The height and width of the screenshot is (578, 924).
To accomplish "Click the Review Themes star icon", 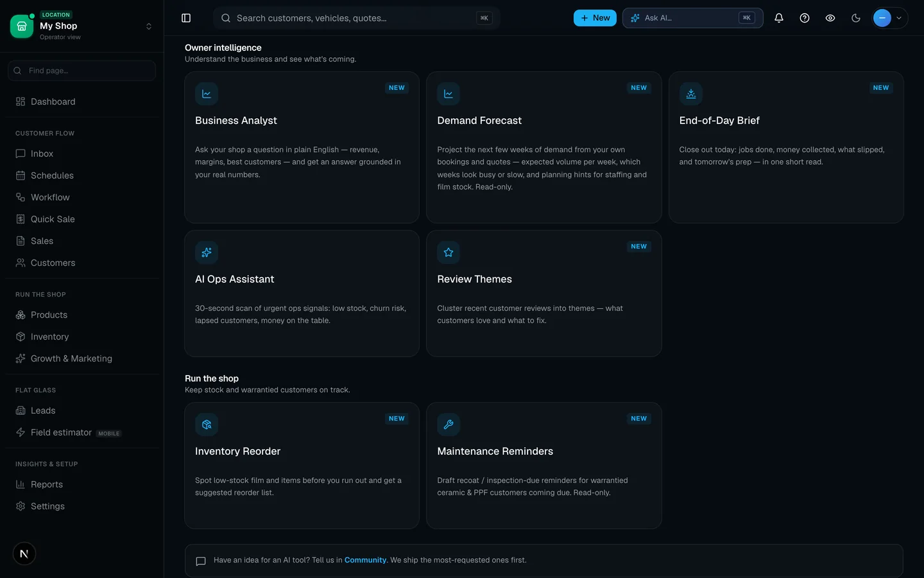I will click(449, 252).
